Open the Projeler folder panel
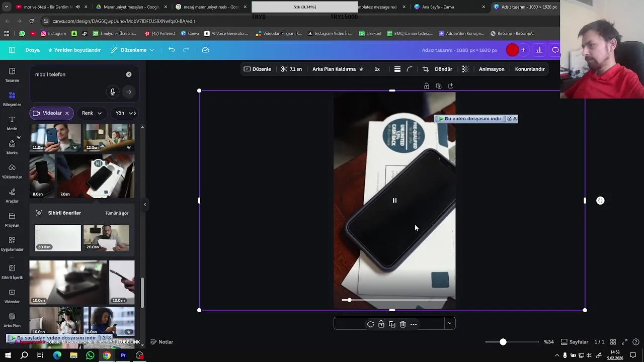The height and width of the screenshot is (362, 644). tap(12, 220)
